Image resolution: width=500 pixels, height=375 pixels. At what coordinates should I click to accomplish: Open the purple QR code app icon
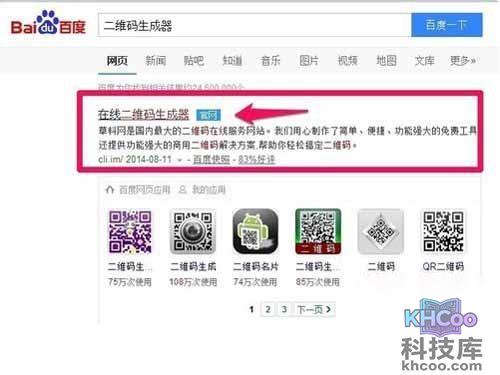point(130,232)
